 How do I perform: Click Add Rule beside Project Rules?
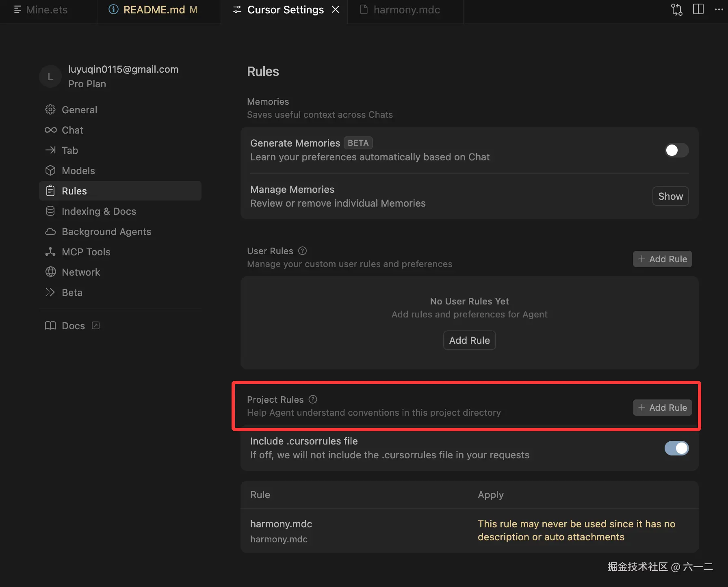click(x=662, y=408)
